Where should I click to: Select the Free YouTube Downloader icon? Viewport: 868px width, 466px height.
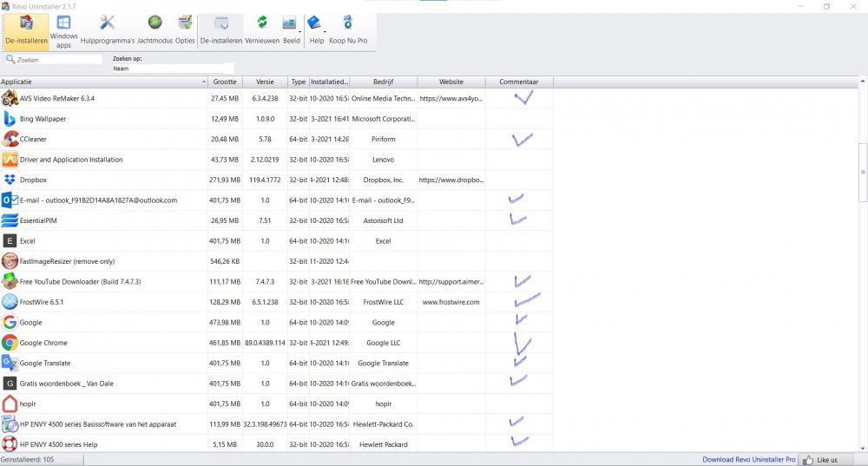(10, 282)
